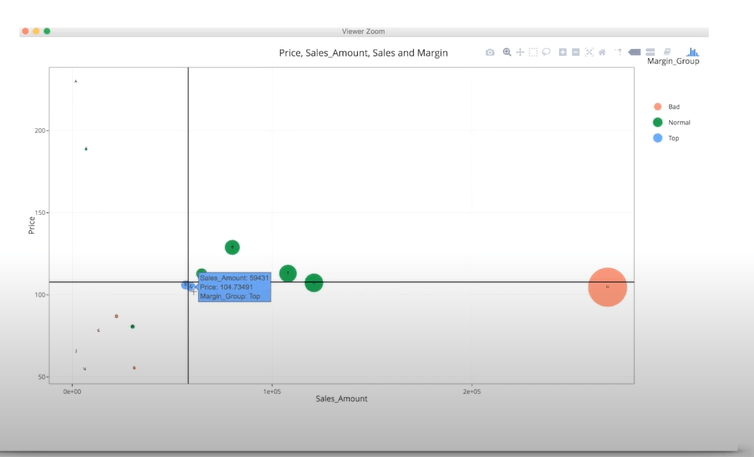Click the large salmon Bad bubble
This screenshot has height=457, width=754.
pos(607,287)
